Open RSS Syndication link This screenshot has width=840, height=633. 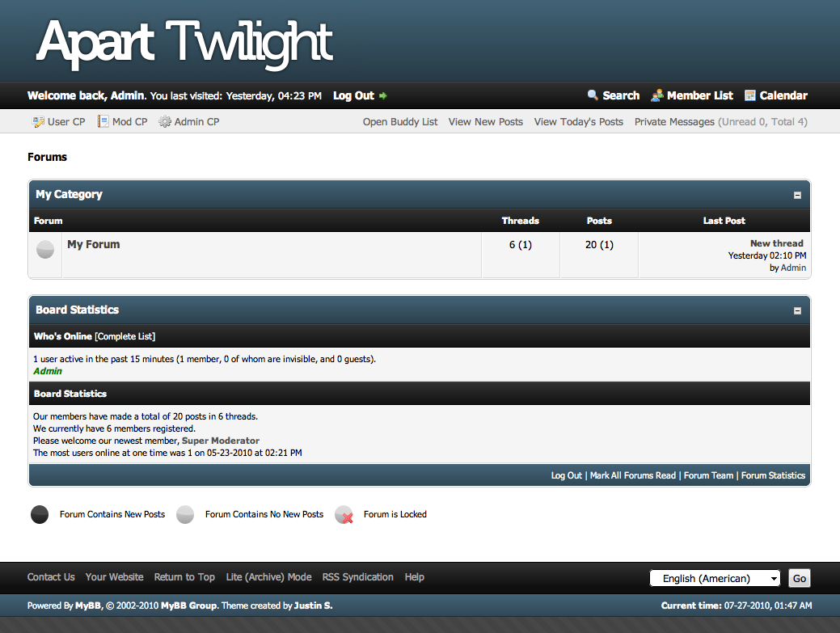358,576
